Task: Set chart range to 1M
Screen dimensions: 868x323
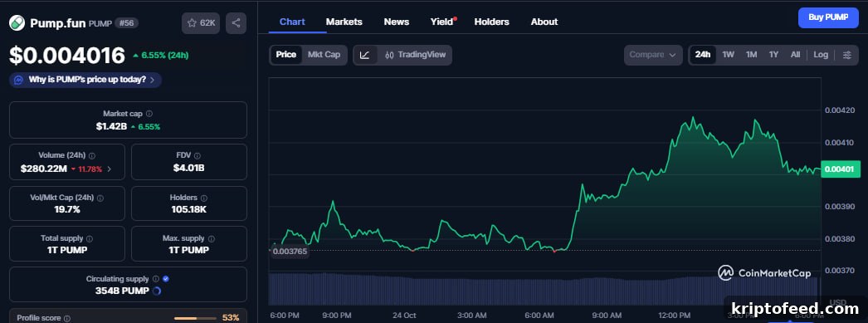Action: pyautogui.click(x=751, y=55)
